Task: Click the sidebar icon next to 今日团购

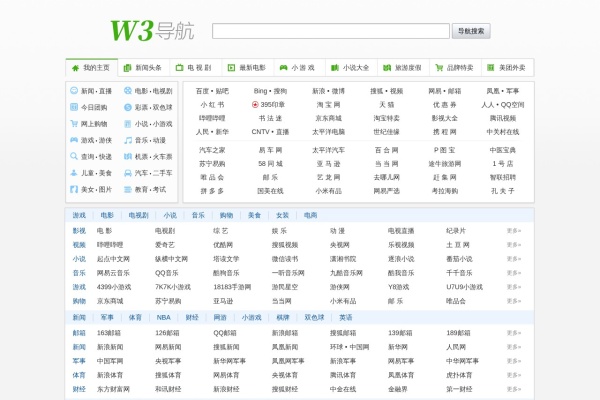Action: pyautogui.click(x=74, y=107)
